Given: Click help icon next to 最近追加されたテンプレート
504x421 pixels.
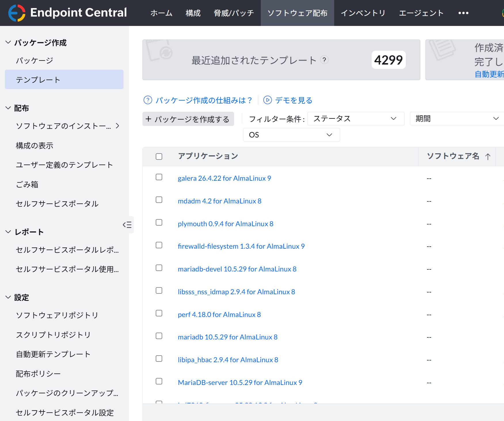Looking at the screenshot, I should click(x=324, y=60).
